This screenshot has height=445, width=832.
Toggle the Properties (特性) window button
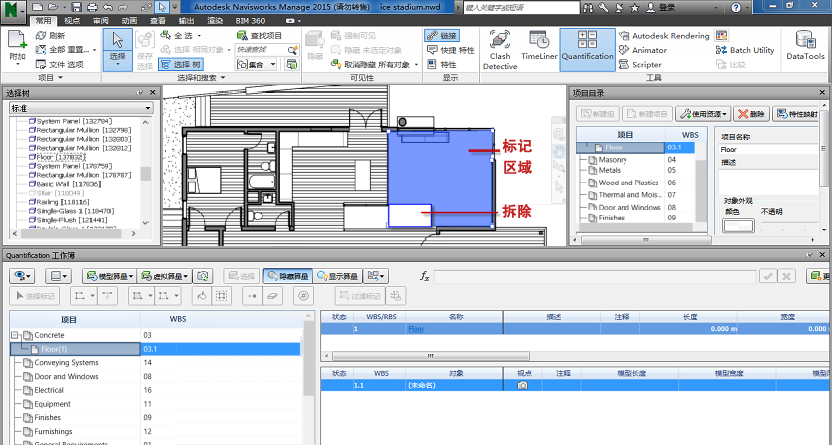[x=441, y=64]
